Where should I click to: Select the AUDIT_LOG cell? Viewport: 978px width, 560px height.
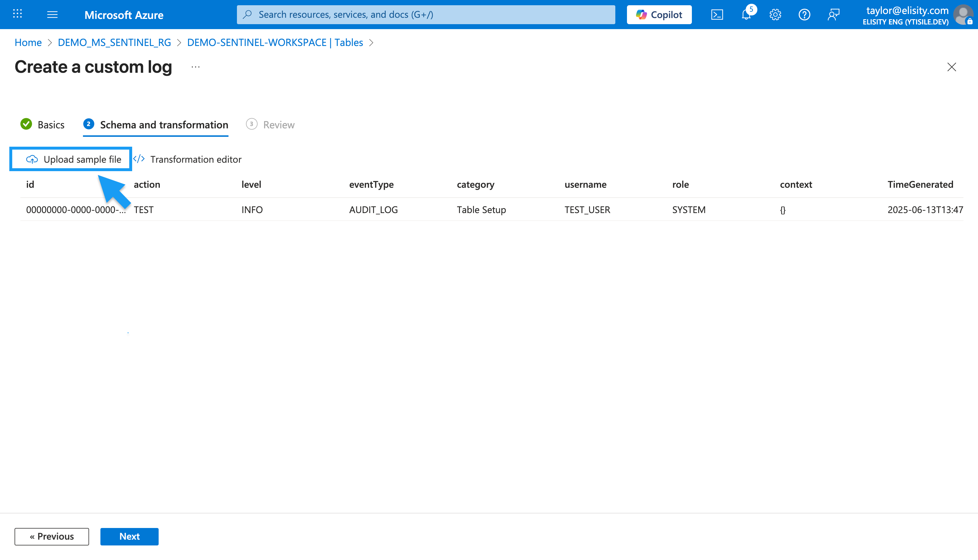(373, 210)
